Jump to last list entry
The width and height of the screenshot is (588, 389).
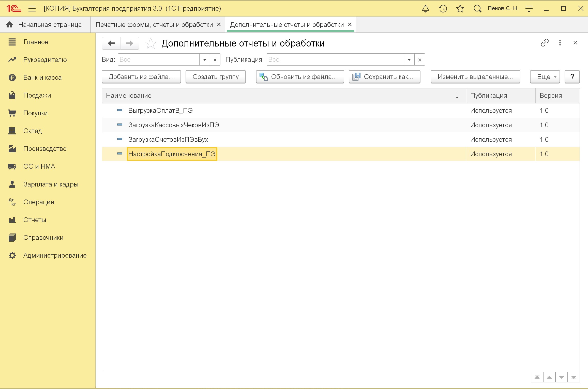pyautogui.click(x=574, y=377)
